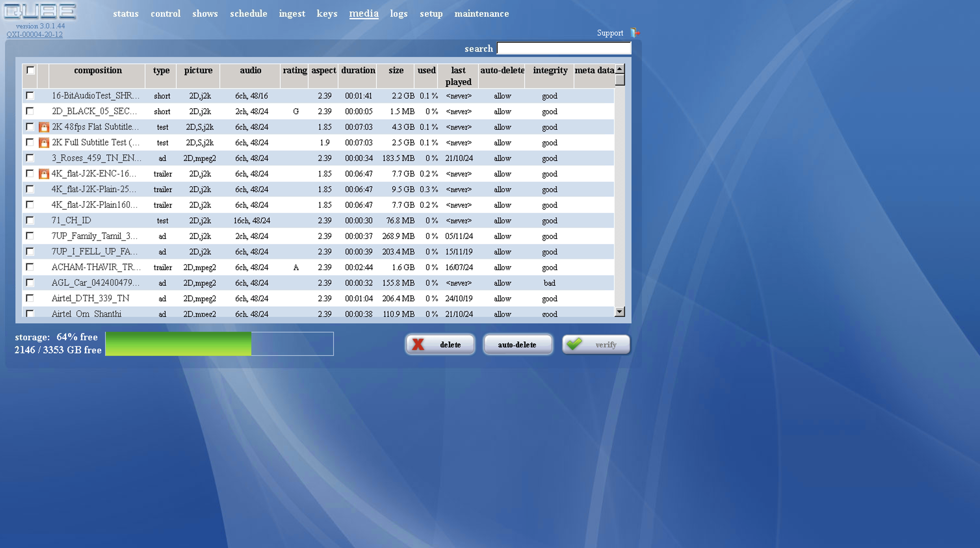Viewport: 980px width, 548px height.
Task: Open the Support link
Action: pyautogui.click(x=610, y=33)
